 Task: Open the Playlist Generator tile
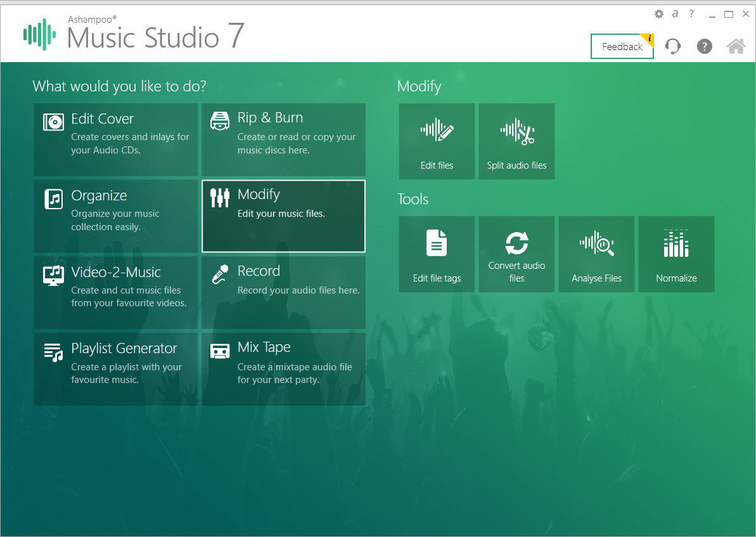116,369
